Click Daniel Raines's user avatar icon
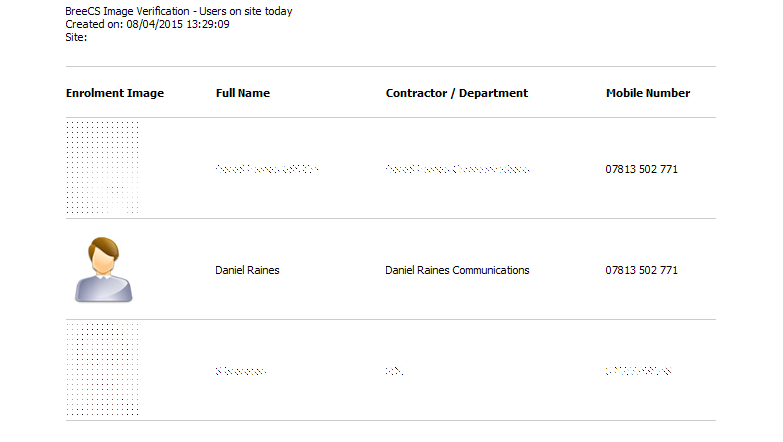Screen dimensions: 783x442 (x=103, y=269)
